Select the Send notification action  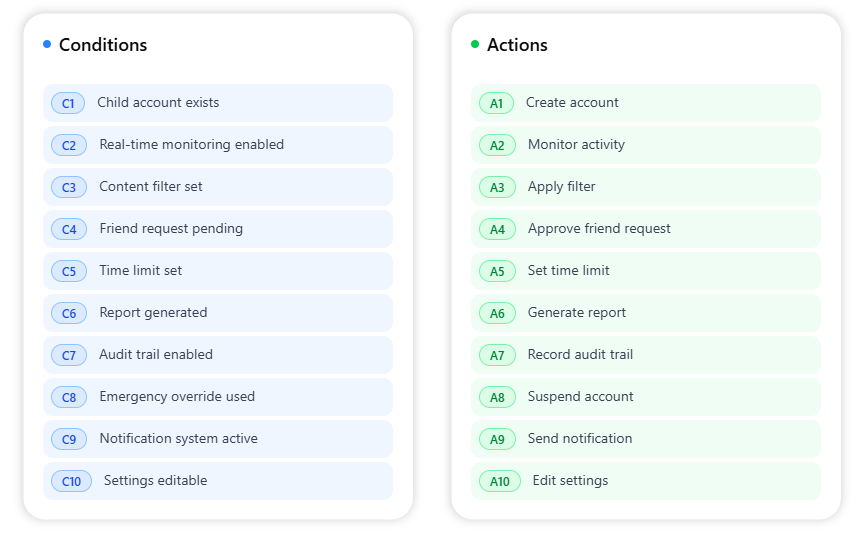tap(580, 439)
